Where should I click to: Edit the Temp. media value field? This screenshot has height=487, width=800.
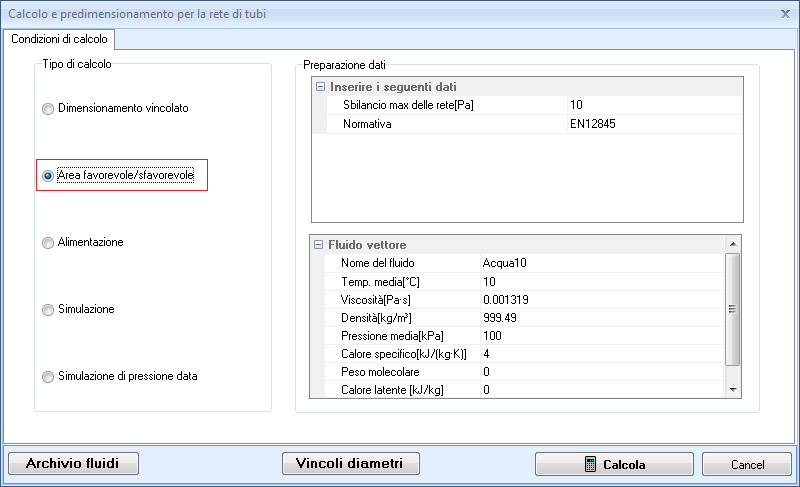pos(600,281)
